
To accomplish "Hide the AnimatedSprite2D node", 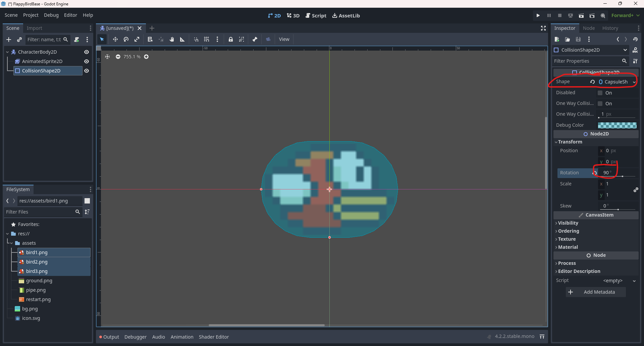I will (87, 61).
